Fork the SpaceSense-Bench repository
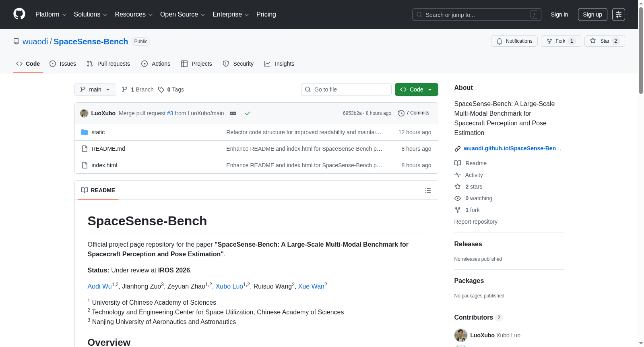The width and height of the screenshot is (644, 347). coord(561,41)
